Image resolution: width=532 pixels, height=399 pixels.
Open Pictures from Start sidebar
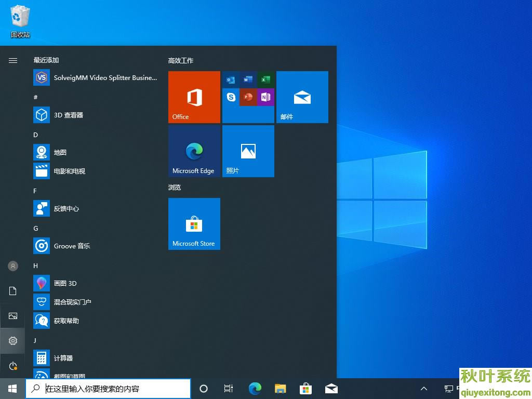(x=13, y=316)
